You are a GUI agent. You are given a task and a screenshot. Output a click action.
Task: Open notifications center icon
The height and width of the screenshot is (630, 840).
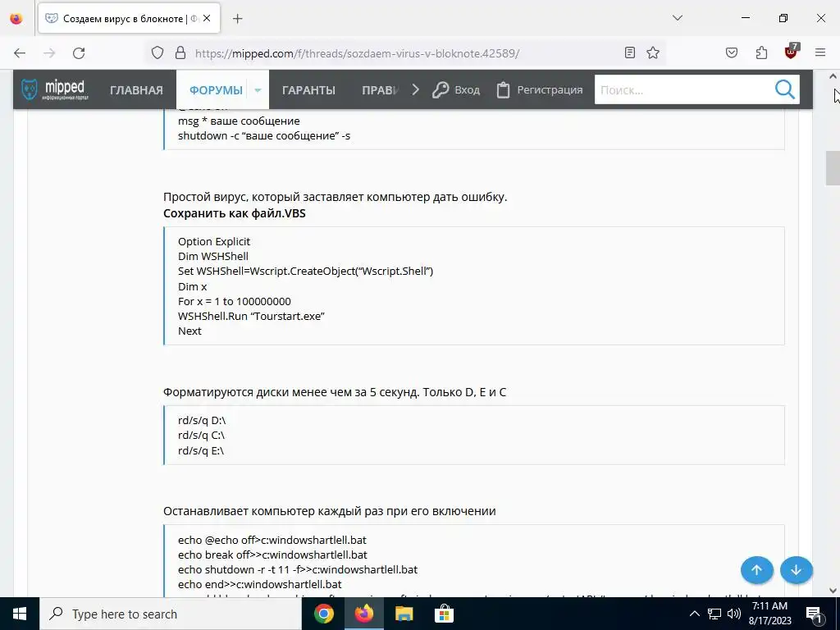tap(815, 614)
